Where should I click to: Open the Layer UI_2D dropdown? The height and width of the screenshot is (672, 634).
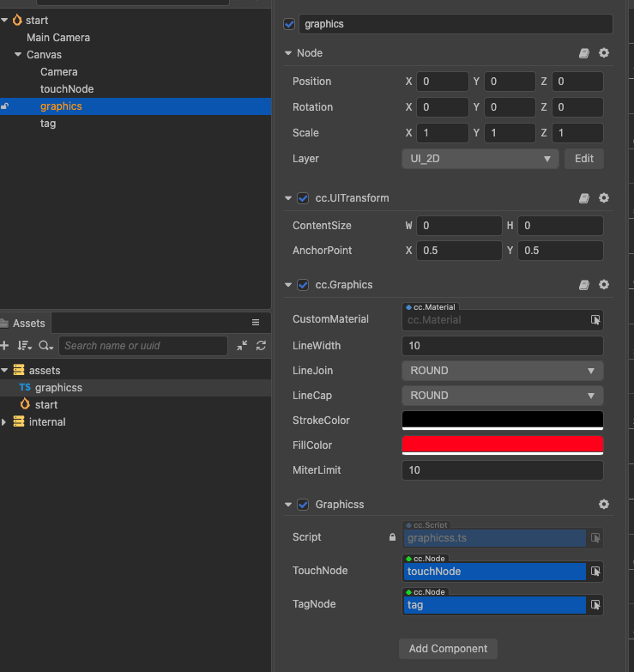tap(480, 159)
